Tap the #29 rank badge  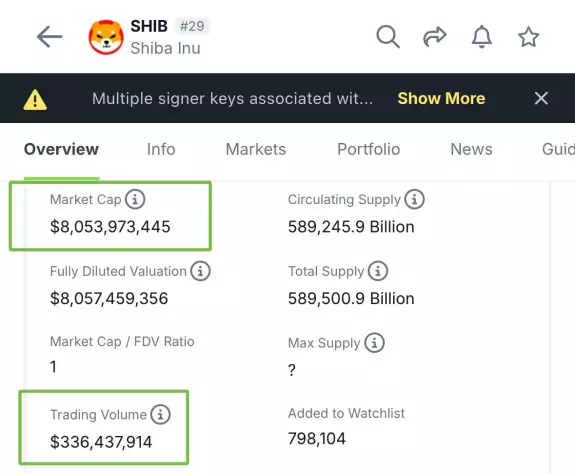point(192,26)
